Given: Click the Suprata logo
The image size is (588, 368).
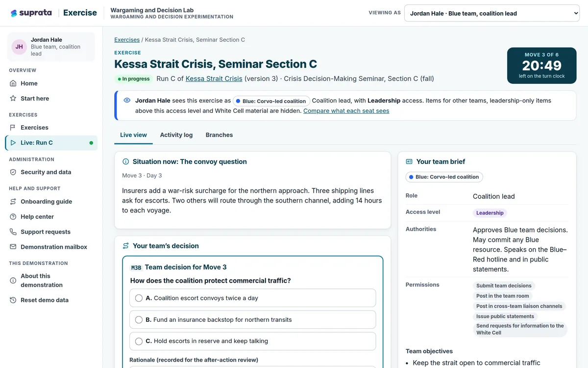Looking at the screenshot, I should [31, 13].
